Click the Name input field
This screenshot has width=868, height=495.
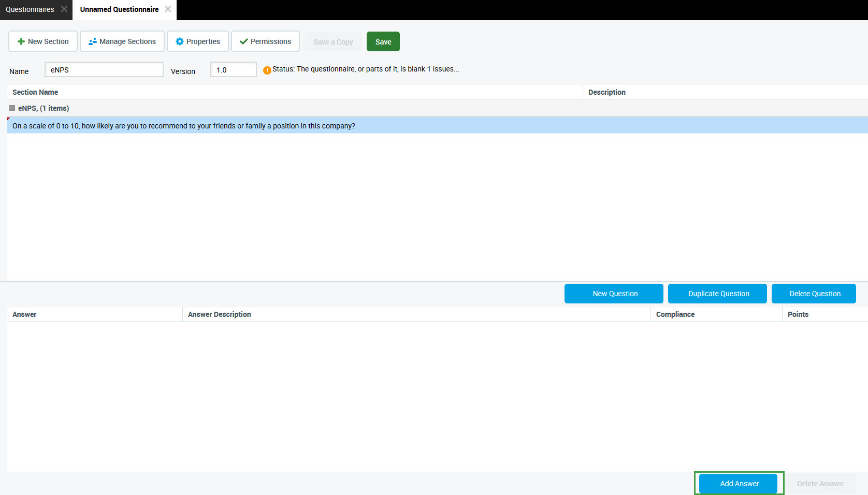[104, 70]
